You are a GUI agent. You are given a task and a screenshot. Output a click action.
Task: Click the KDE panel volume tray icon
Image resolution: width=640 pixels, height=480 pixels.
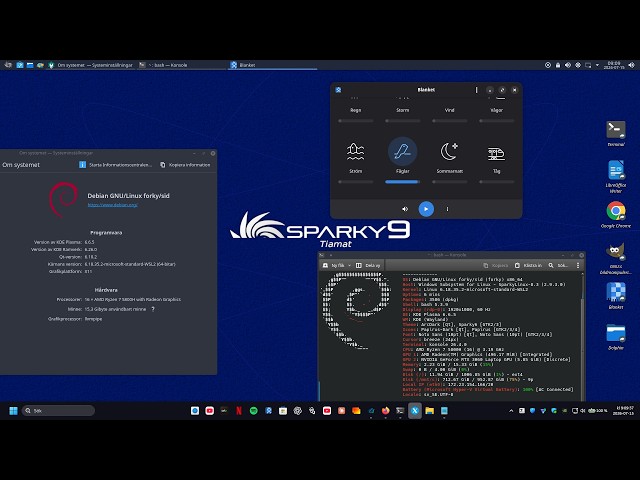pyautogui.click(x=568, y=65)
